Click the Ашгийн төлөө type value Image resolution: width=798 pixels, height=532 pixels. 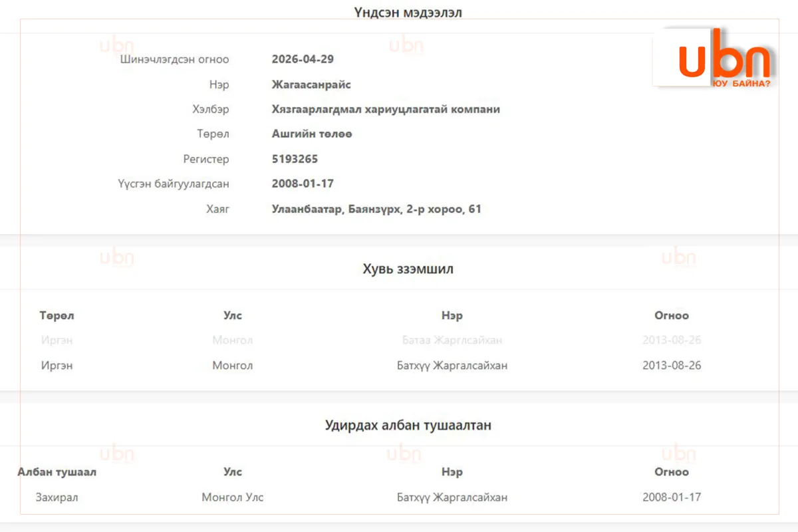point(312,134)
